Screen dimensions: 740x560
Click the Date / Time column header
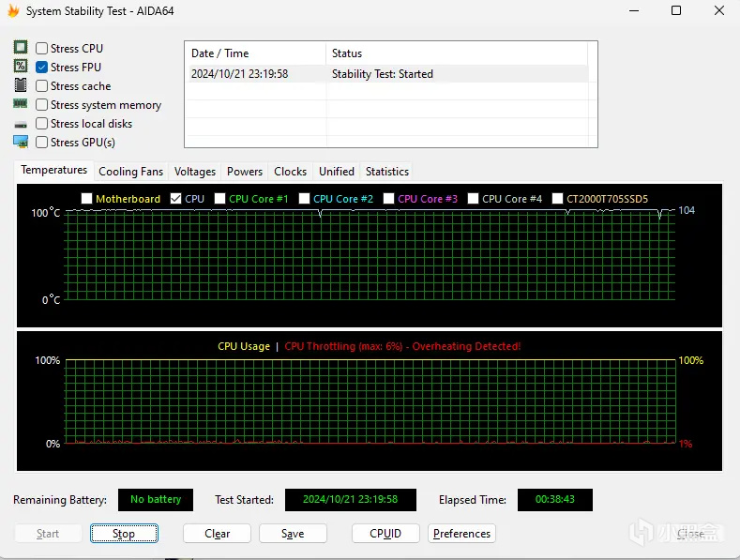255,53
